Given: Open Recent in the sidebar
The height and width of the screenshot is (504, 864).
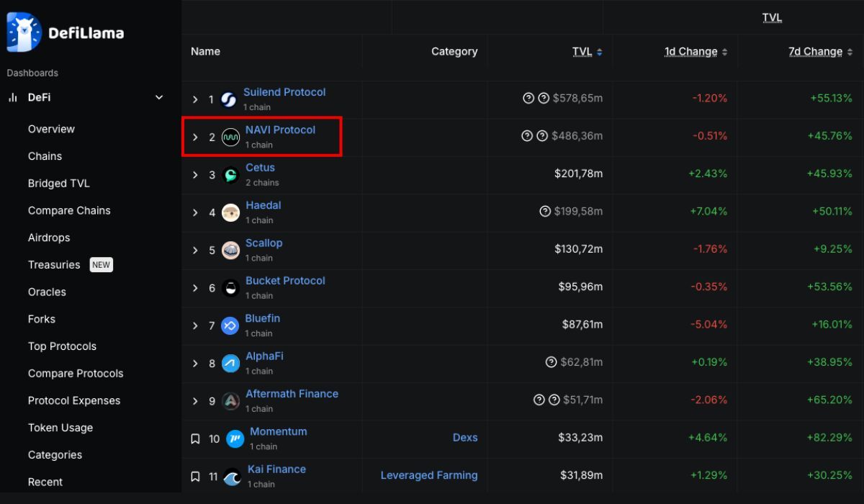Looking at the screenshot, I should [x=45, y=482].
